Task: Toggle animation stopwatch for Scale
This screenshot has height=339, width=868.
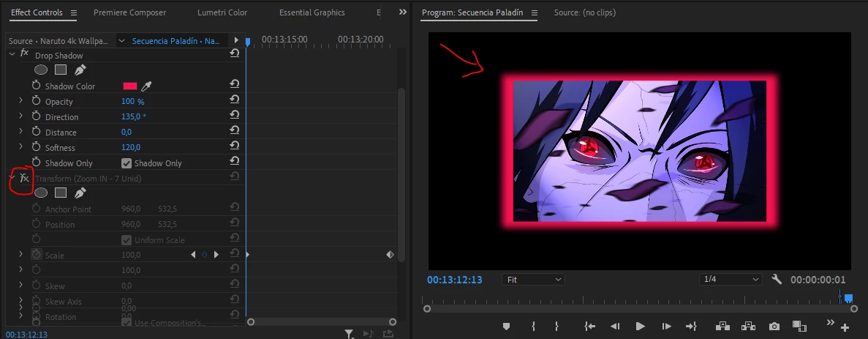Action: click(x=37, y=254)
